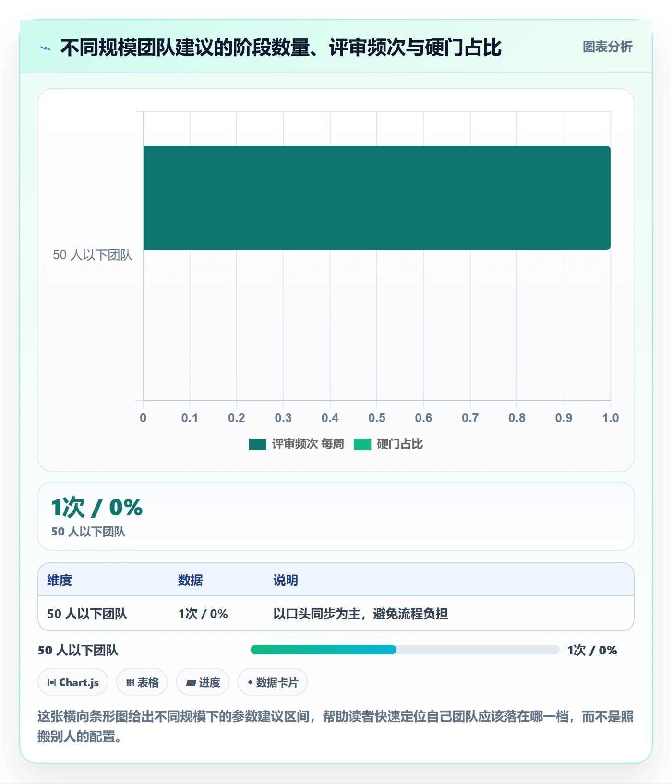This screenshot has width=672, height=784.
Task: Click the 1.0 x-axis tick label
Action: pyautogui.click(x=610, y=418)
